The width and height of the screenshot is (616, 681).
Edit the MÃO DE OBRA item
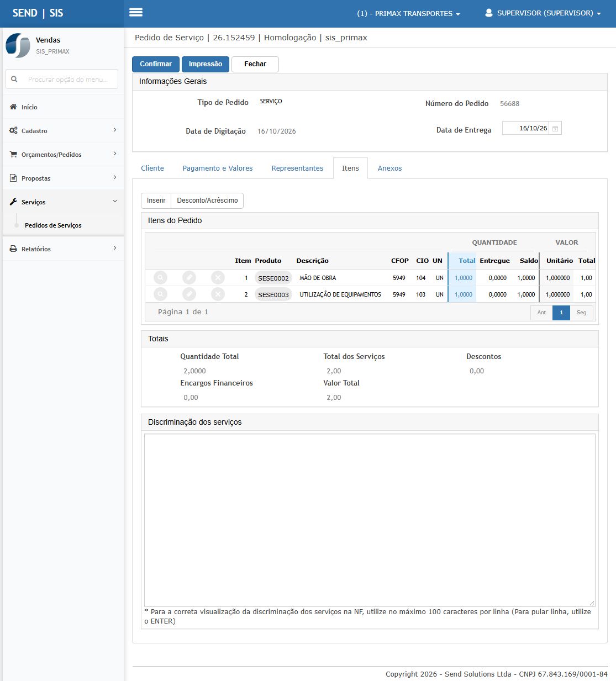pyautogui.click(x=189, y=278)
